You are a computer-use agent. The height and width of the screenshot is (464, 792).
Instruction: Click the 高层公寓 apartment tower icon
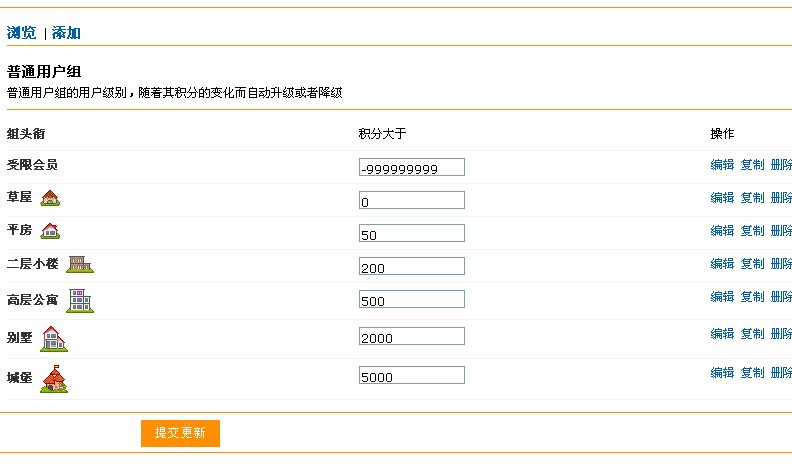tap(80, 301)
